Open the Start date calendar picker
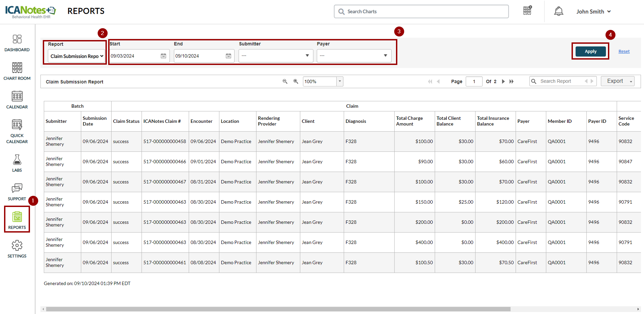 163,56
